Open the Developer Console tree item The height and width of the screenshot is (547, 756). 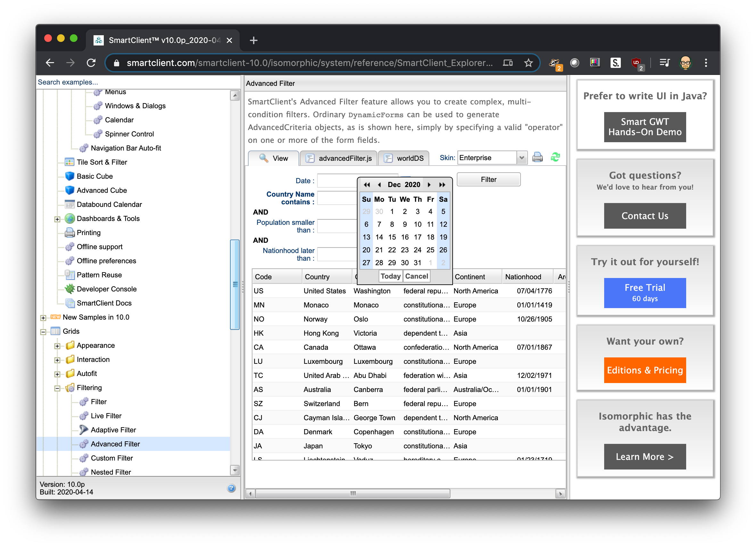tap(106, 289)
